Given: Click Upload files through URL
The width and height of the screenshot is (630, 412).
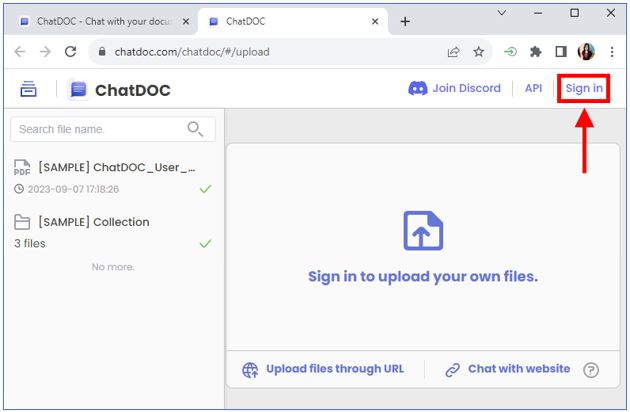Looking at the screenshot, I should coord(335,369).
